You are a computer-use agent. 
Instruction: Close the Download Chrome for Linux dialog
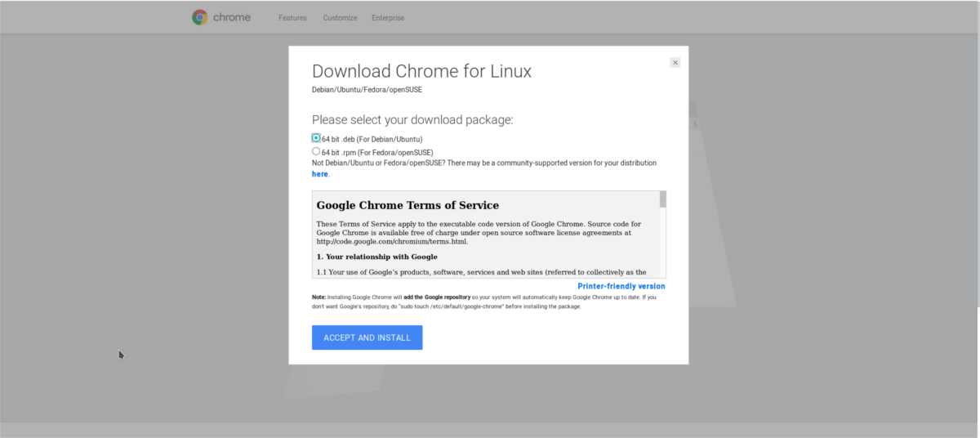(x=675, y=62)
